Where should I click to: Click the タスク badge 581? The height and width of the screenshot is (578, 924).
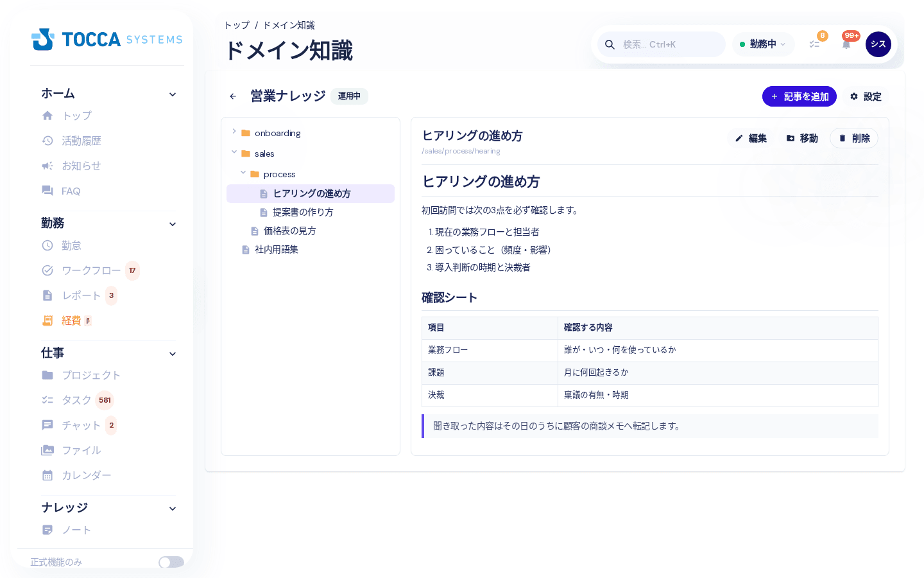105,400
